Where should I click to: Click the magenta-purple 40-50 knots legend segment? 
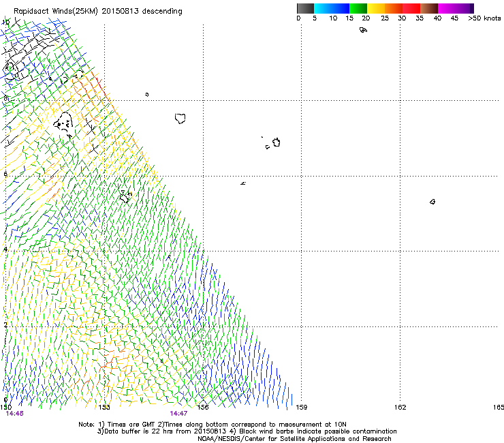pos(456,8)
